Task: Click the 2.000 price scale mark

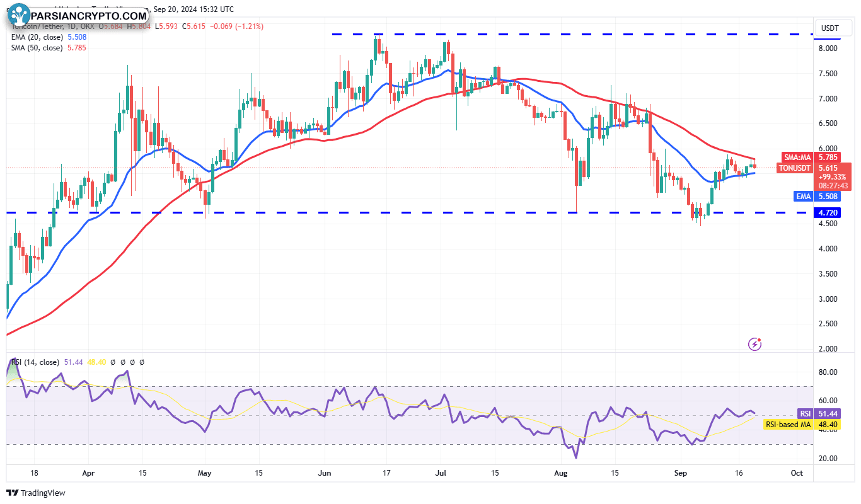Action: [828, 349]
